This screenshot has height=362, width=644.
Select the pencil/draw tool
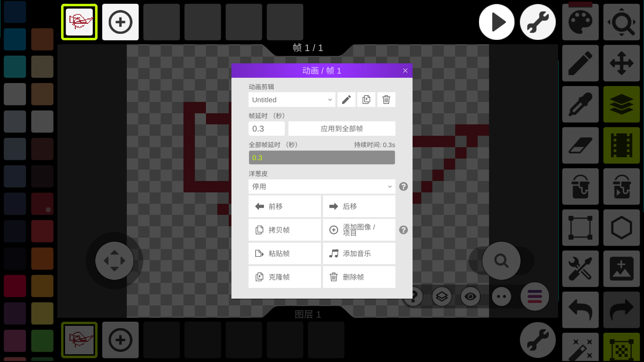tap(580, 63)
